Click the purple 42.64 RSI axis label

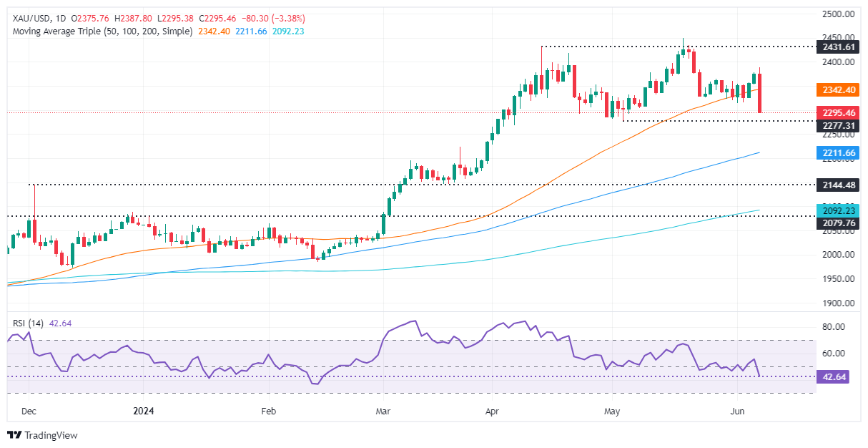point(832,376)
